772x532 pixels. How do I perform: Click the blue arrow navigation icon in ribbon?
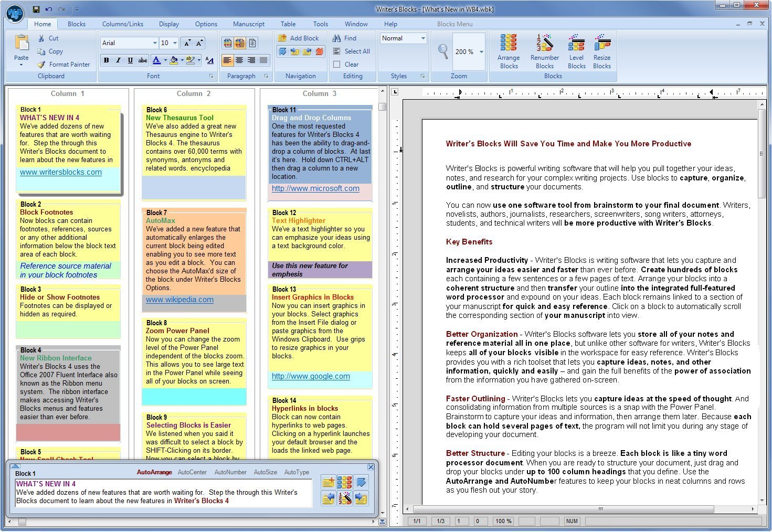point(282,51)
